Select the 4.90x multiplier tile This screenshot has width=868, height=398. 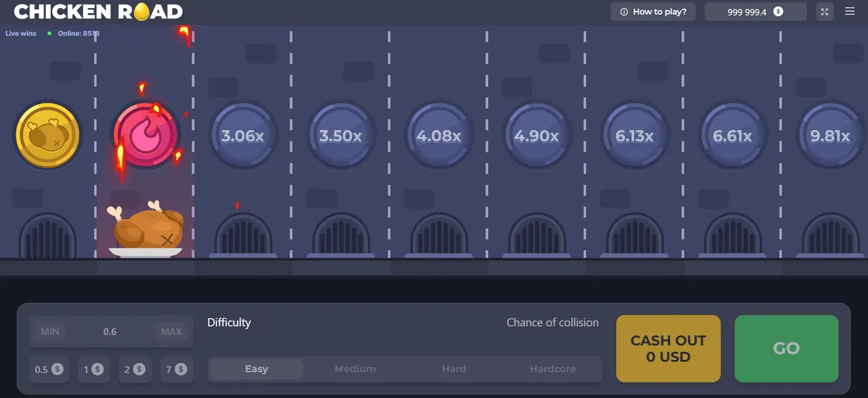pyautogui.click(x=536, y=136)
